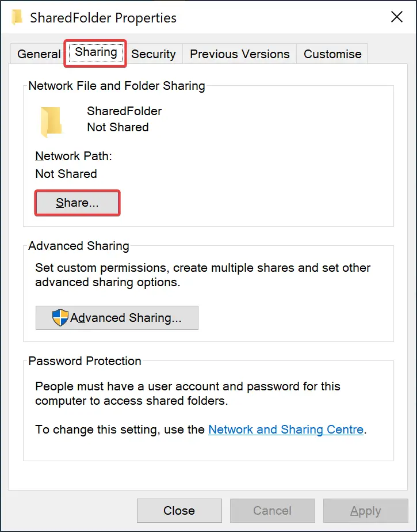This screenshot has height=532, width=417.
Task: Select the Sharing tab
Action: [95, 52]
